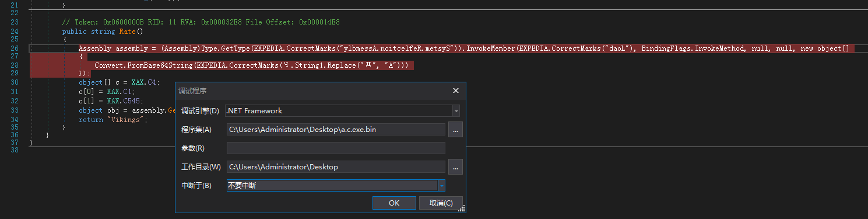868x219 pixels.
Task: Click the token comment on line 23
Action: click(x=201, y=22)
